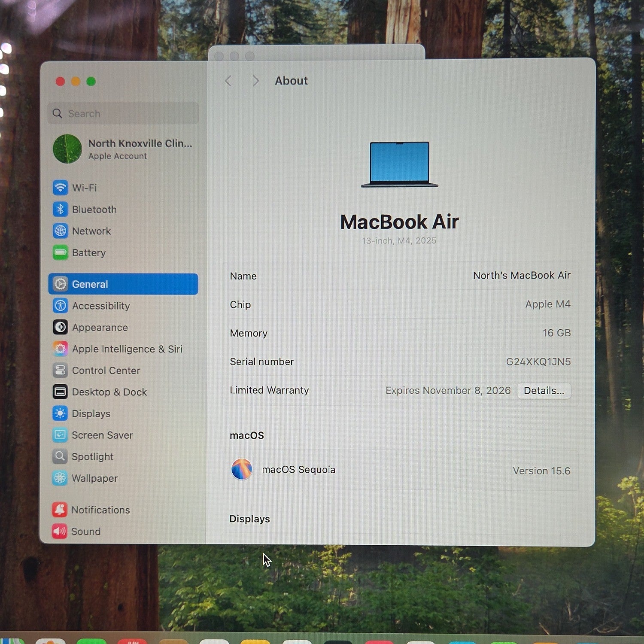The width and height of the screenshot is (644, 644).
Task: Select the Wallpaper flower icon
Action: 60,478
